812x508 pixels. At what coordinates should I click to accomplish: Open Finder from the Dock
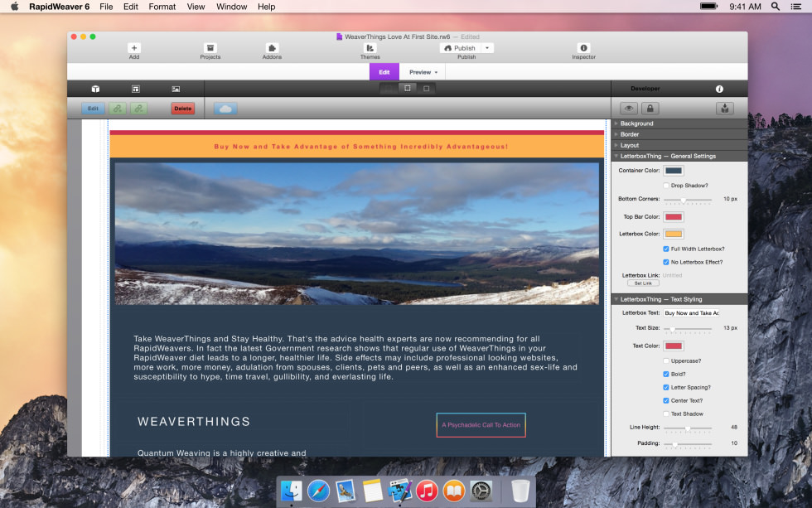tap(291, 491)
